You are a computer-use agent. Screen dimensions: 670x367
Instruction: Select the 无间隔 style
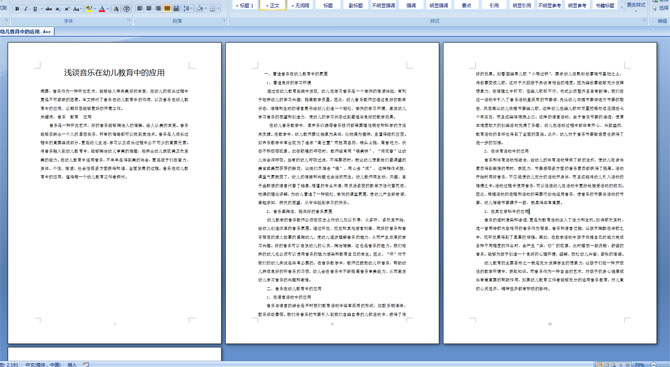pos(300,5)
